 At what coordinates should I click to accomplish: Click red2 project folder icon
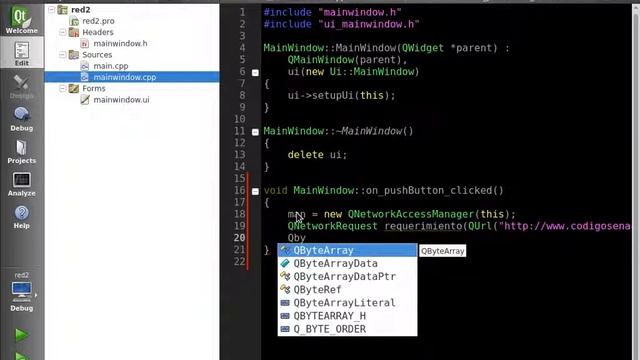point(62,9)
